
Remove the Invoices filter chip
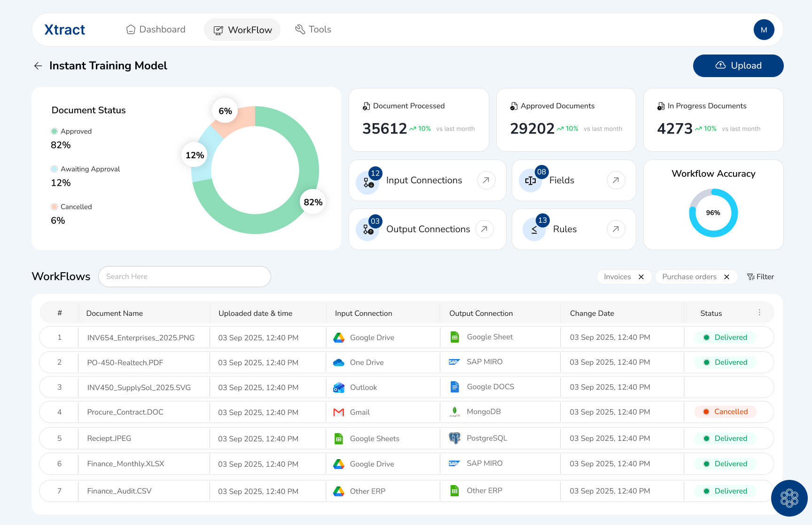point(641,277)
